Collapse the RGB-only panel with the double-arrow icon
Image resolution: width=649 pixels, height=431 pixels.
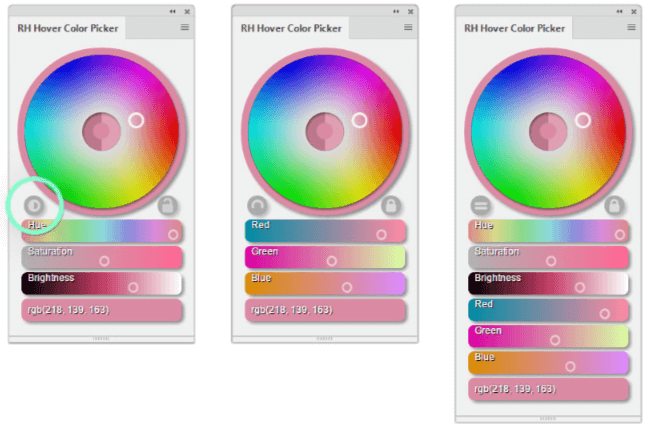click(395, 10)
